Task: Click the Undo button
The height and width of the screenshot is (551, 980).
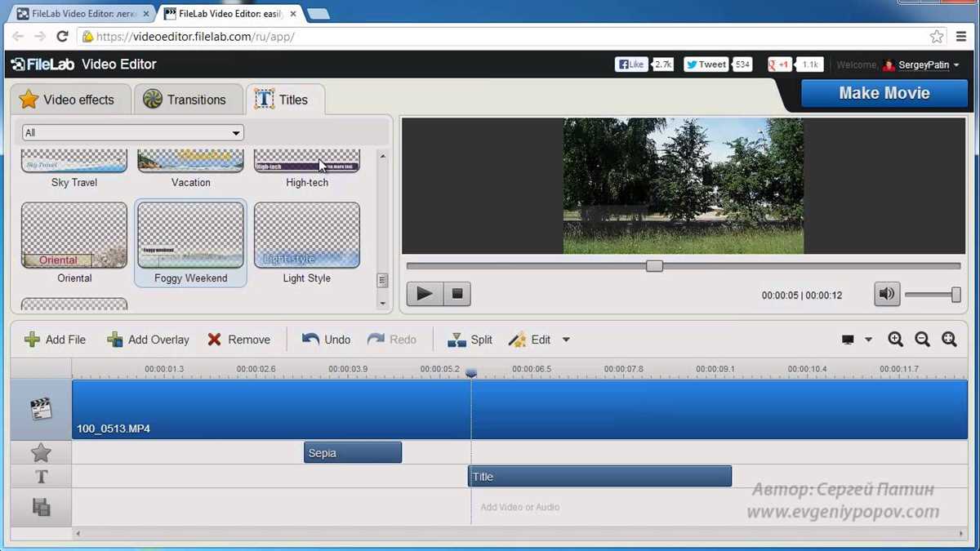Action: click(x=326, y=340)
